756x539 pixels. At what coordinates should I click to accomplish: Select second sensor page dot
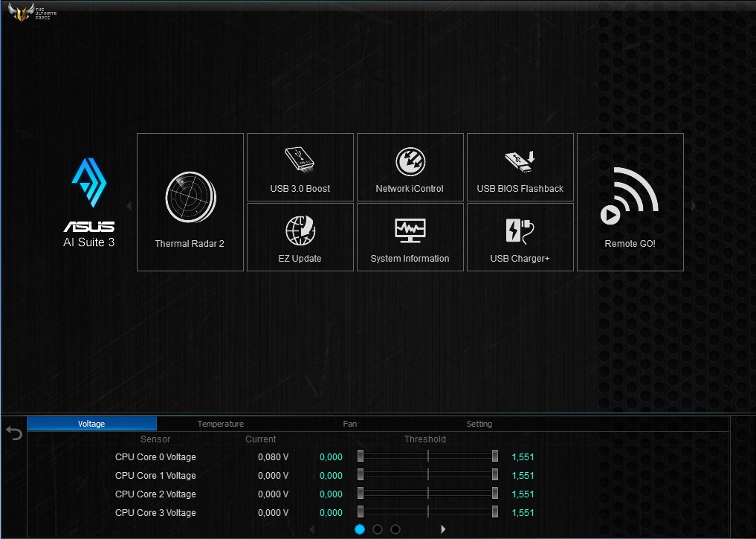378,529
